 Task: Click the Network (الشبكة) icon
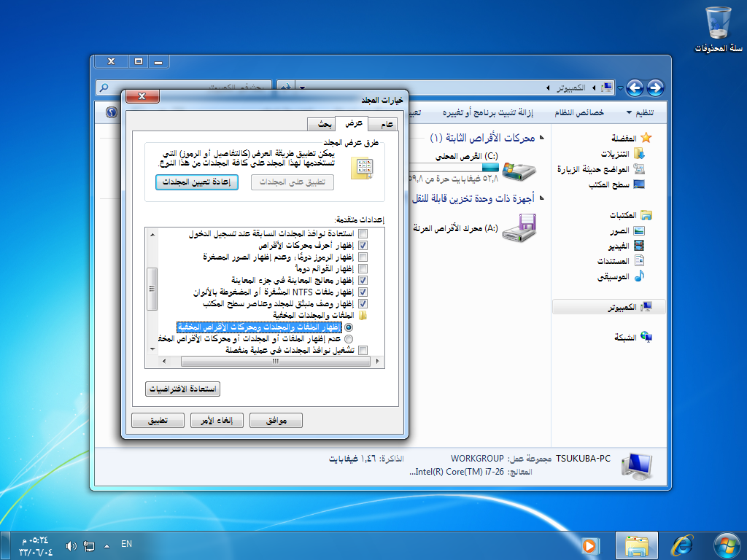(x=646, y=337)
